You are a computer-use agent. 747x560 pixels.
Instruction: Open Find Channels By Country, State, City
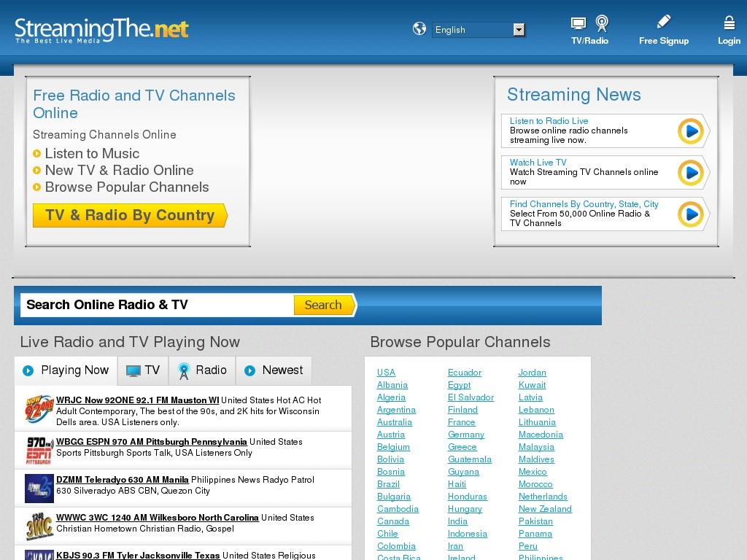pyautogui.click(x=584, y=204)
